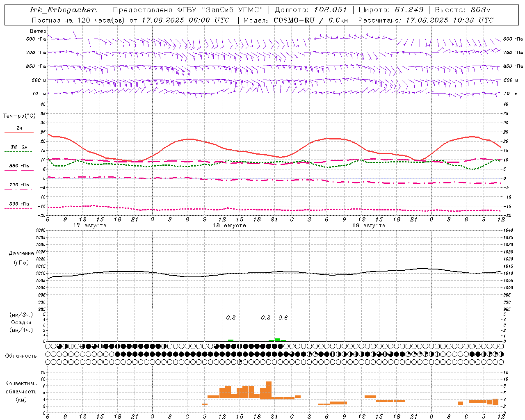Click the "17 августа" date label
Image resolution: width=525 pixels, height=420 pixels.
click(90, 226)
